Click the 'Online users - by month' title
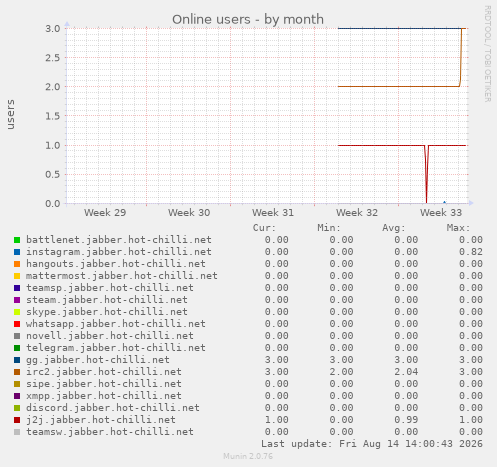The width and height of the screenshot is (497, 467). (248, 19)
